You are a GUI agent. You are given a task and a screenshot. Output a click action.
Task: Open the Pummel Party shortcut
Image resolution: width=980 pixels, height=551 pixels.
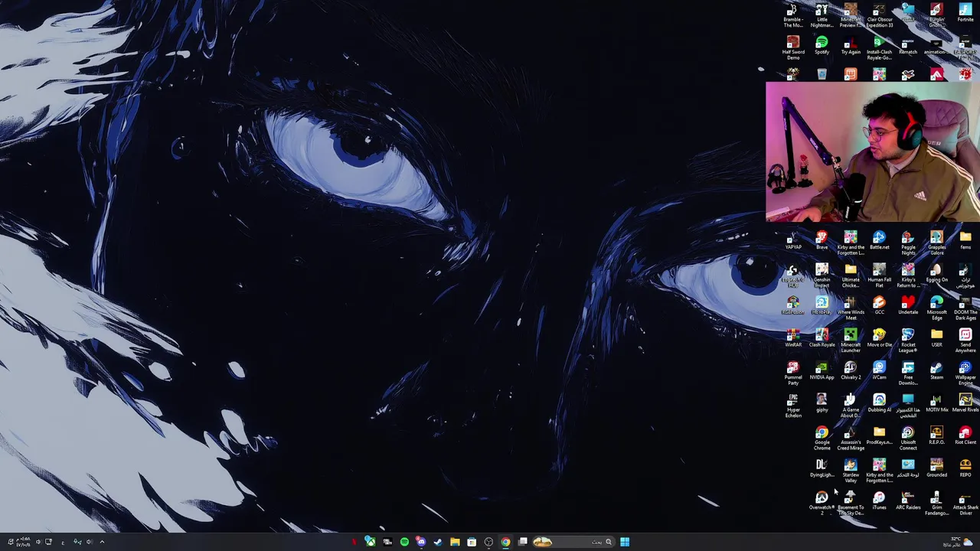pyautogui.click(x=793, y=373)
